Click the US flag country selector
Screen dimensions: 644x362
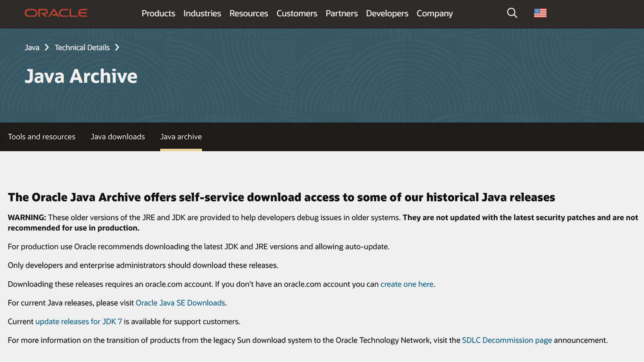pyautogui.click(x=540, y=13)
